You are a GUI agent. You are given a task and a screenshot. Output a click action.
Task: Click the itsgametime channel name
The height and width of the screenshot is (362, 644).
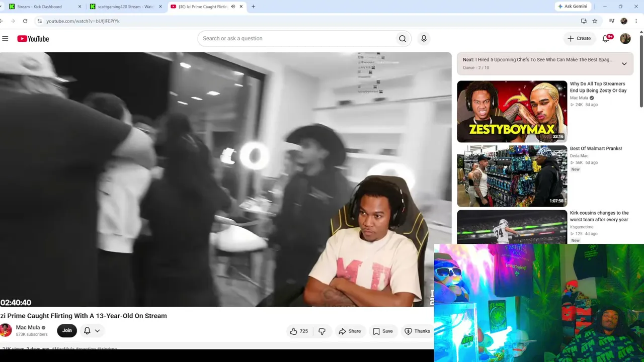(582, 227)
